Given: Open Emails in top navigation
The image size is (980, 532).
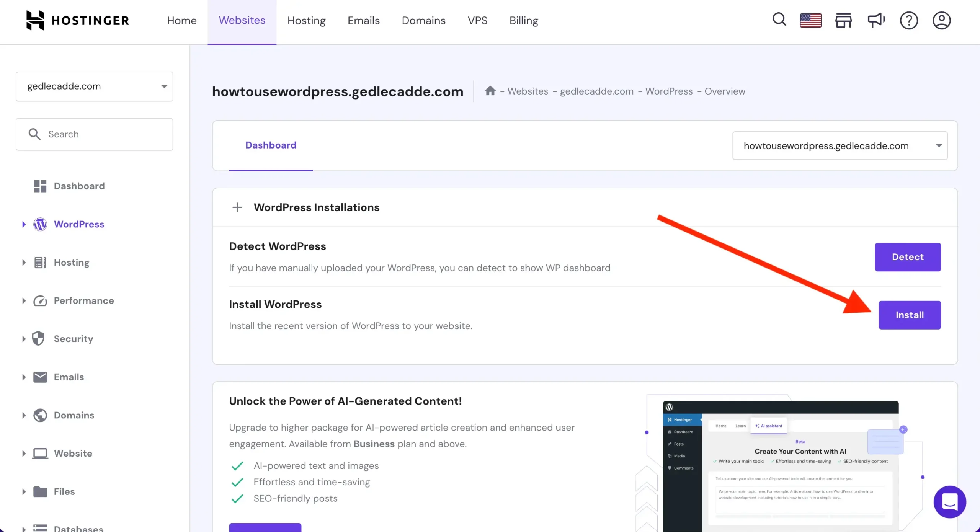Looking at the screenshot, I should 363,20.
